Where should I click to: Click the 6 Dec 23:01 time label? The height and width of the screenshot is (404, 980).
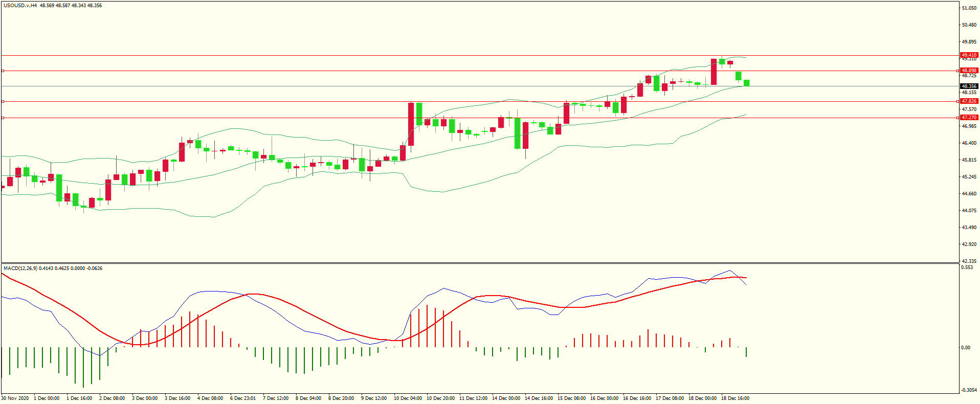tap(243, 398)
